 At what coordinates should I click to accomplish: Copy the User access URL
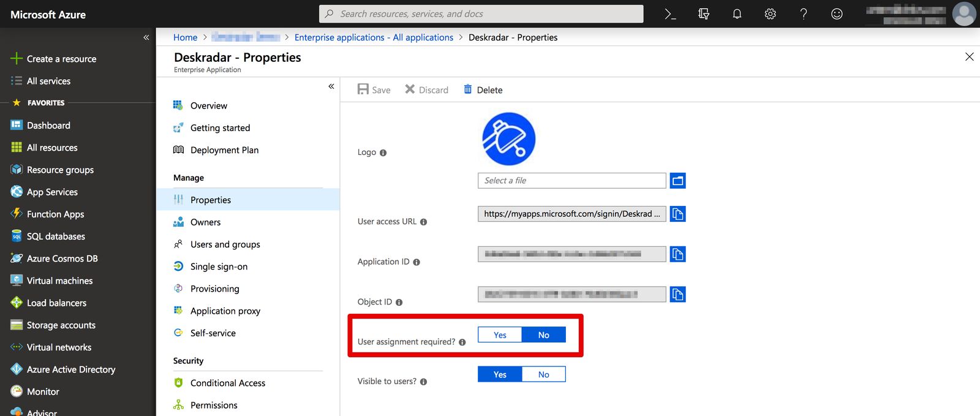tap(677, 214)
